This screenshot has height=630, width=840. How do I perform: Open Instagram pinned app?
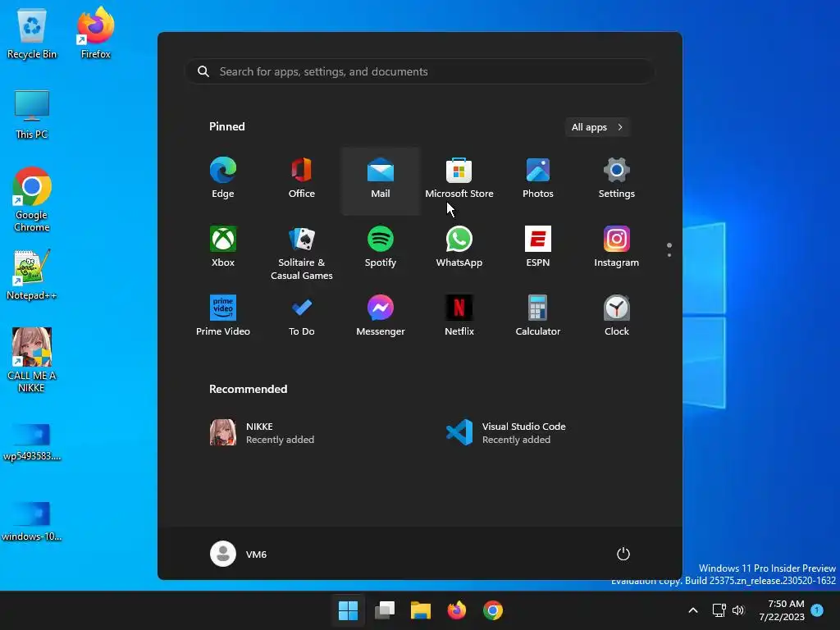pos(617,248)
